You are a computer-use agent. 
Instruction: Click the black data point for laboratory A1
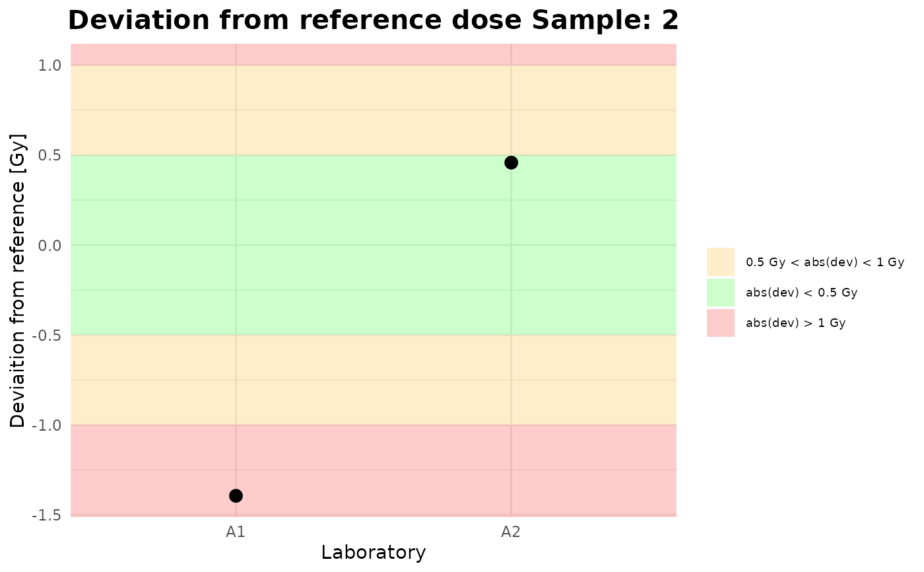click(236, 495)
